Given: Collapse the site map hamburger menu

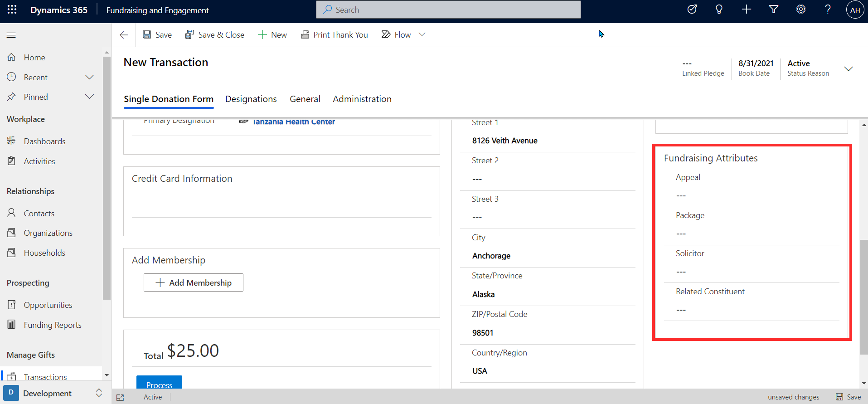Looking at the screenshot, I should 11,35.
